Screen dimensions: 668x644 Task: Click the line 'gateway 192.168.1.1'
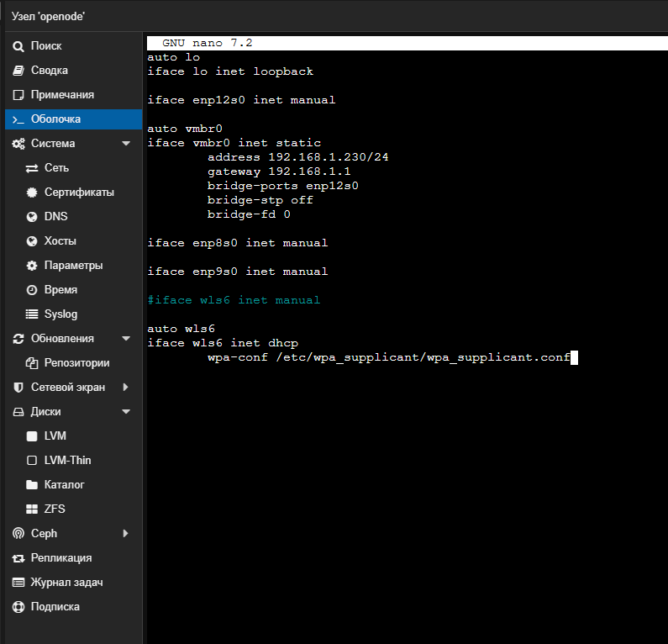[x=279, y=172]
